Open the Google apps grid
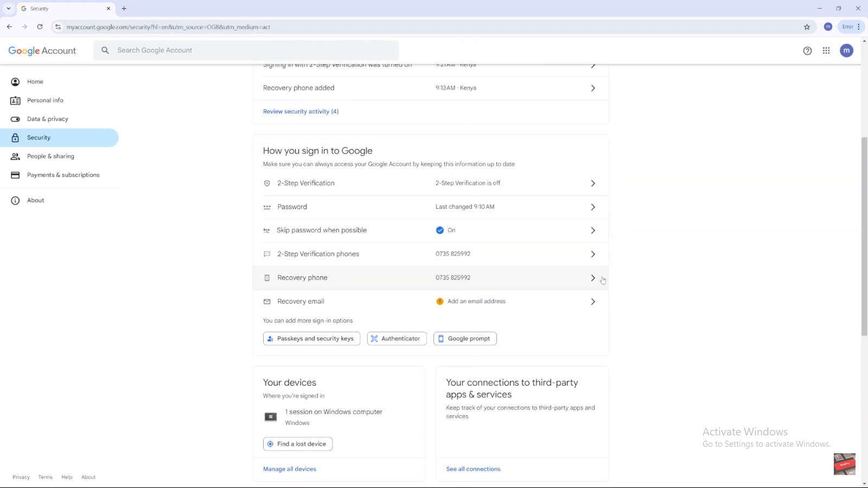Image resolution: width=868 pixels, height=488 pixels. coord(826,50)
